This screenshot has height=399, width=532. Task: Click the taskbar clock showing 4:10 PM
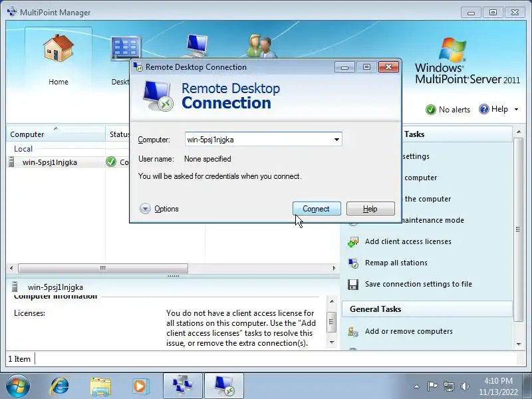pos(498,386)
